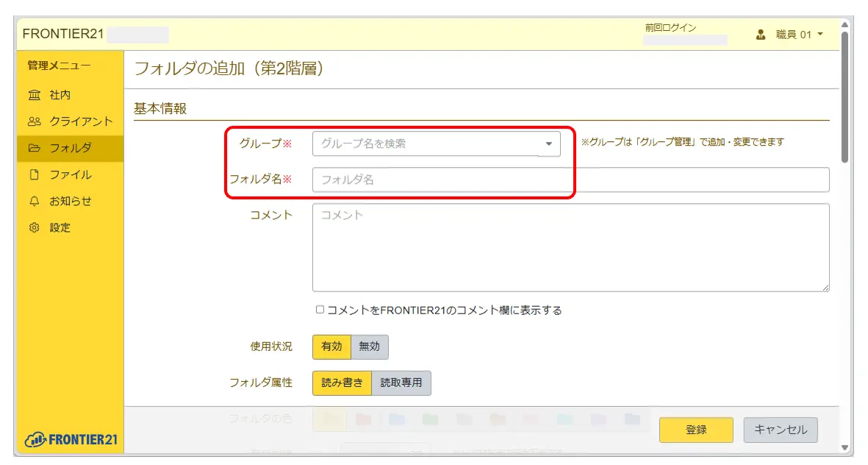
Task: Set 使用状況 to 有効
Action: 331,347
